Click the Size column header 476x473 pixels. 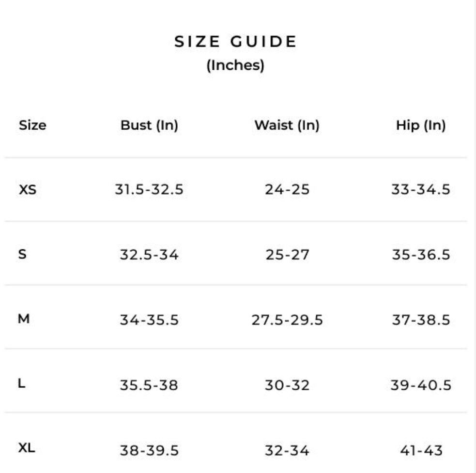click(32, 125)
